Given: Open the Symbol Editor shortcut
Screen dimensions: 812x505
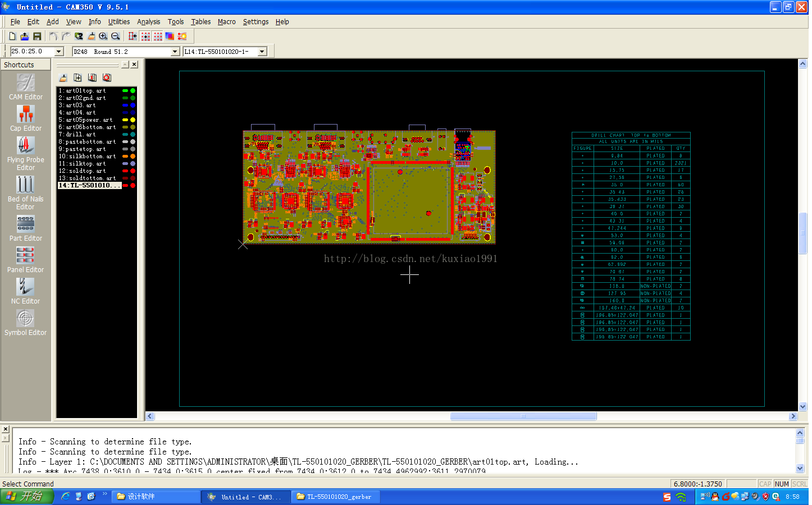Looking at the screenshot, I should pos(26,319).
